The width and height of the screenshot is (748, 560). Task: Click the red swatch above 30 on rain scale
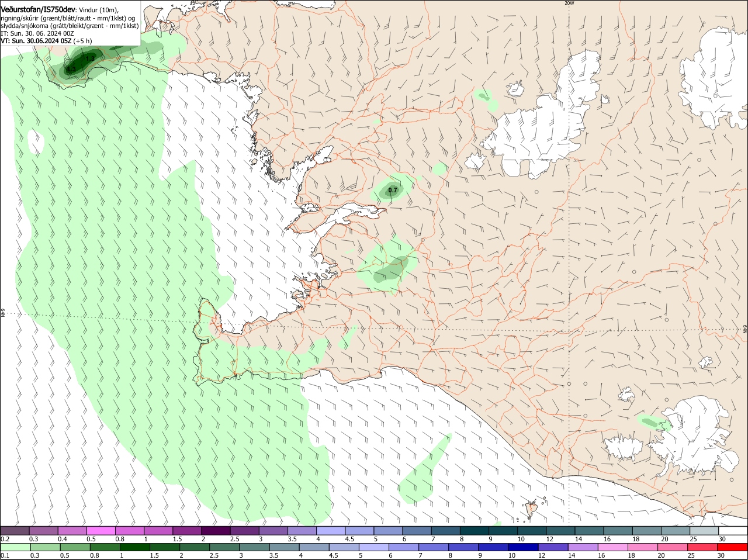pos(733,547)
